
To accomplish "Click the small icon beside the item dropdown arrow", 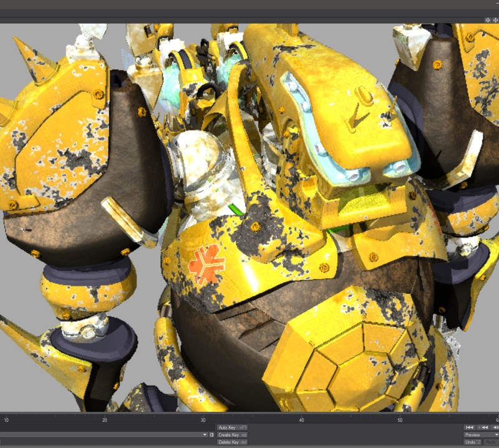I will coord(211,434).
